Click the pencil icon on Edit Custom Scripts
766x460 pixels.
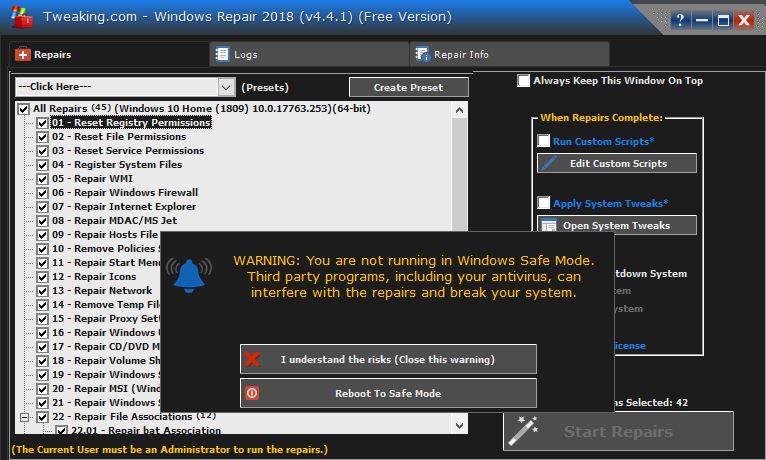tap(549, 163)
